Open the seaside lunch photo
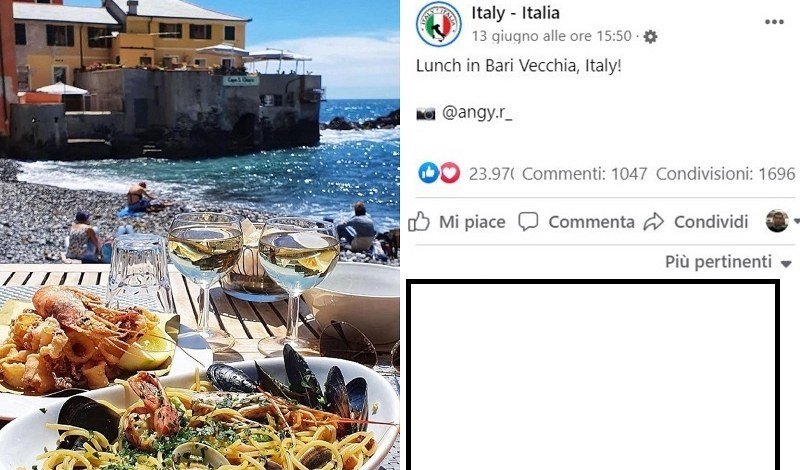The width and height of the screenshot is (800, 470). tap(200, 235)
